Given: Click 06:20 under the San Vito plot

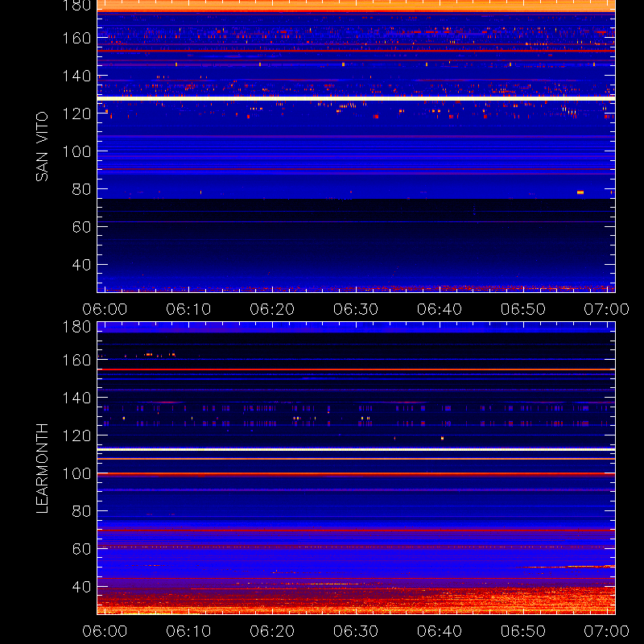Looking at the screenshot, I should click(272, 309).
